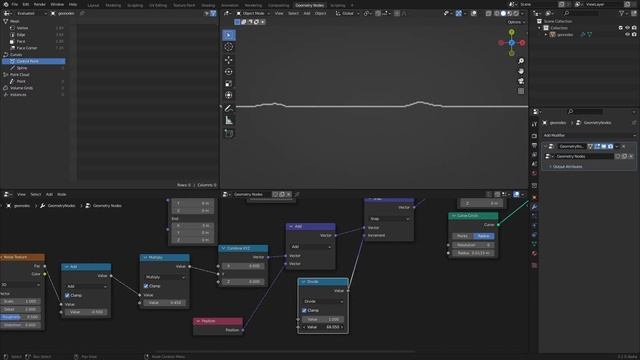
Task: Open Add operation dropdown in Add math node
Action: tap(86, 286)
